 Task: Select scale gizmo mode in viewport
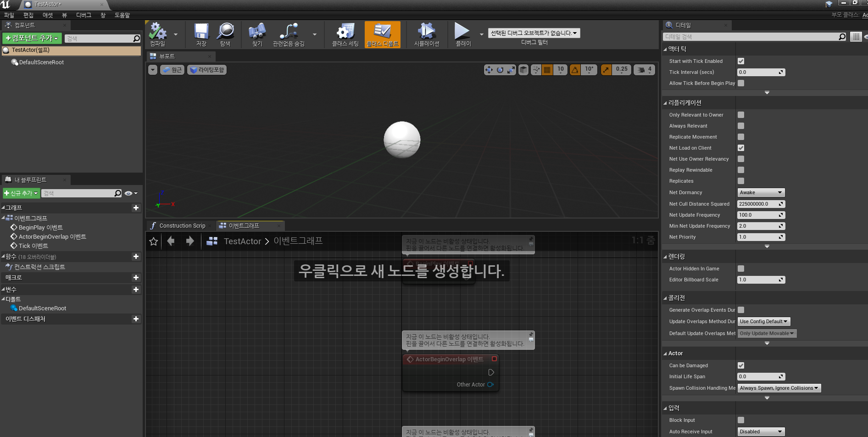pyautogui.click(x=511, y=70)
